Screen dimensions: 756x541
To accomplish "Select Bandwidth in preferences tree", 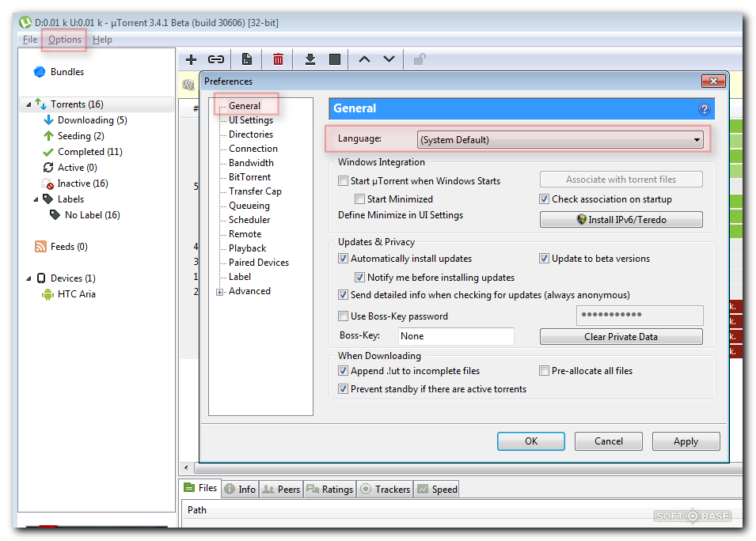I will [x=251, y=163].
